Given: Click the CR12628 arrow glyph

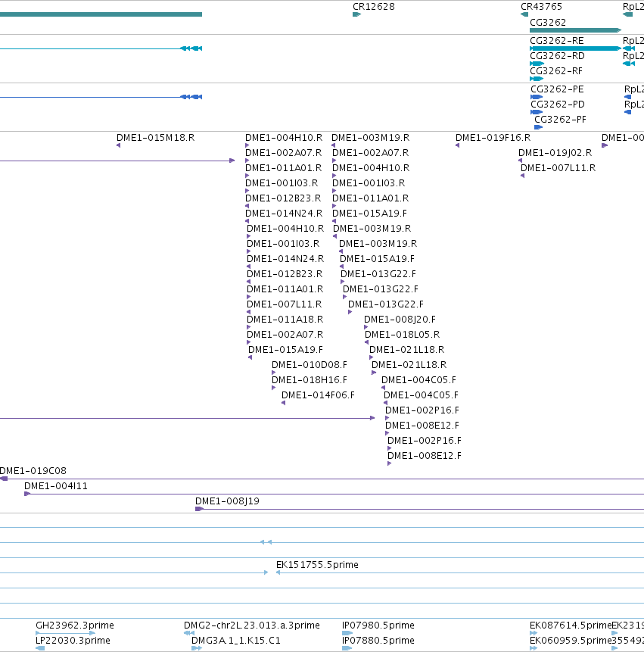Looking at the screenshot, I should [356, 14].
